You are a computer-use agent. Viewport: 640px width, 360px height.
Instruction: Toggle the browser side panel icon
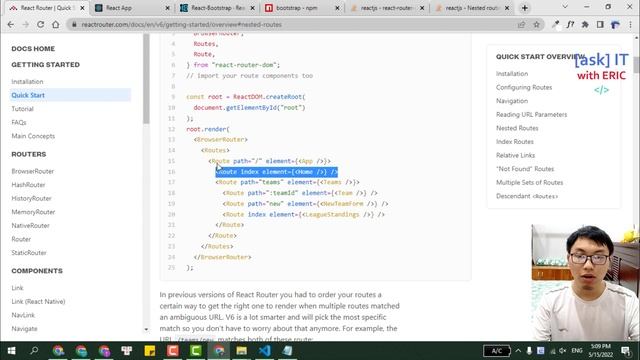click(600, 24)
